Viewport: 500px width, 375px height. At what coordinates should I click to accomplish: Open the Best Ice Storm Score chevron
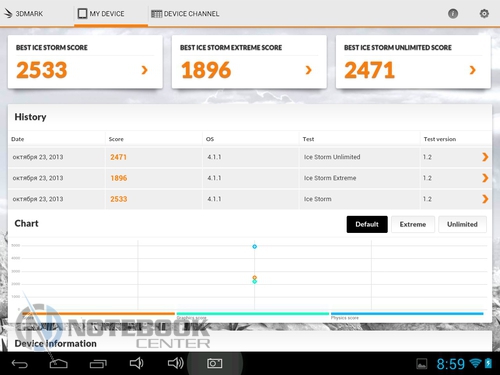[x=144, y=70]
